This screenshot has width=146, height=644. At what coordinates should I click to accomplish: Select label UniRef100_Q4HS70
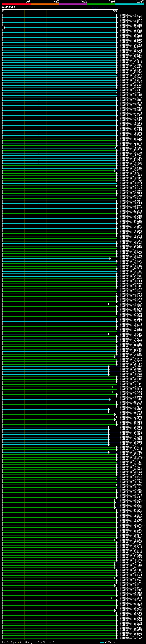131,447
